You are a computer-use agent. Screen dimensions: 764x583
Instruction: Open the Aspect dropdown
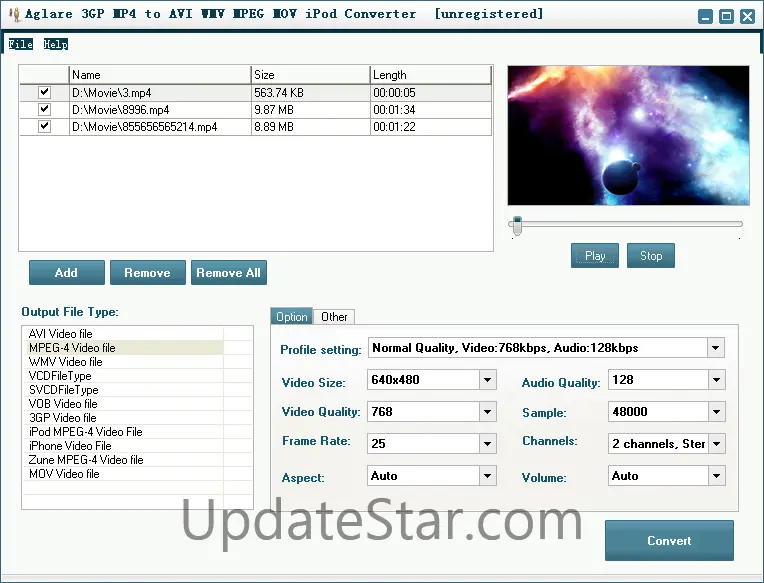(487, 476)
